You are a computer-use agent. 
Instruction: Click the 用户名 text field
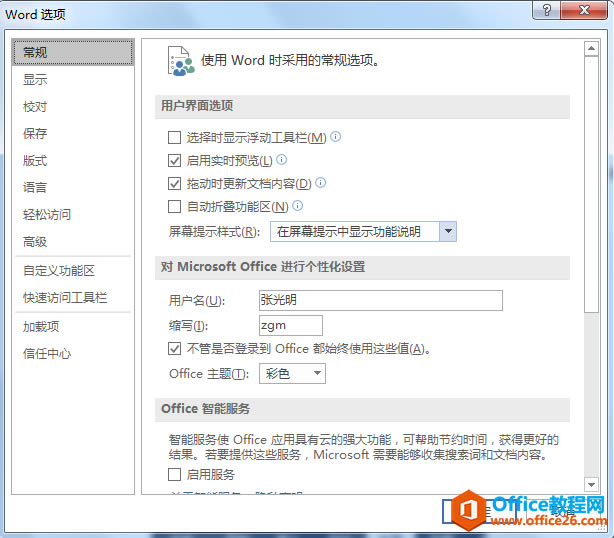tap(381, 300)
